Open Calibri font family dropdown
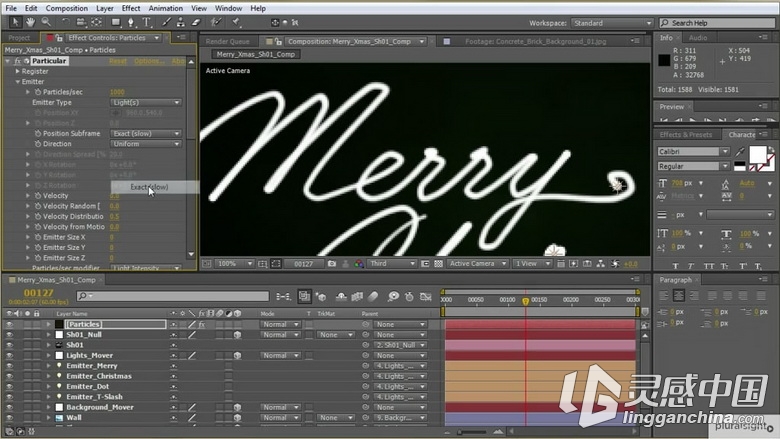The height and width of the screenshot is (439, 780). point(693,151)
